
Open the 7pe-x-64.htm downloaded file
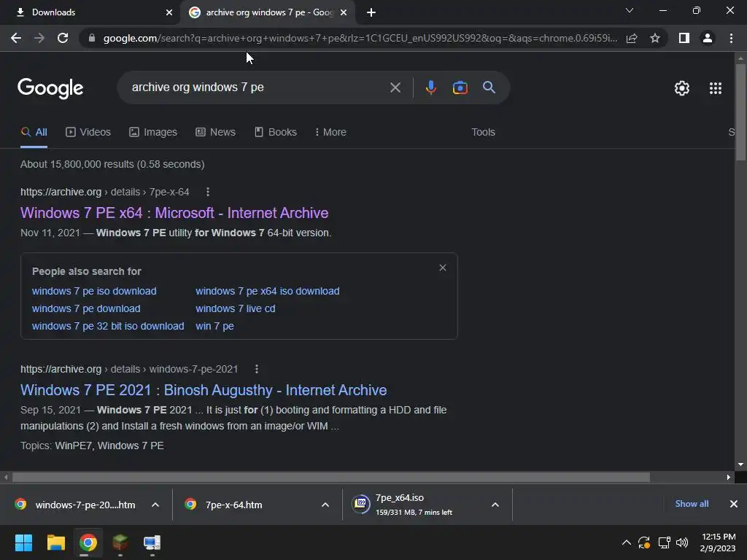(223, 505)
